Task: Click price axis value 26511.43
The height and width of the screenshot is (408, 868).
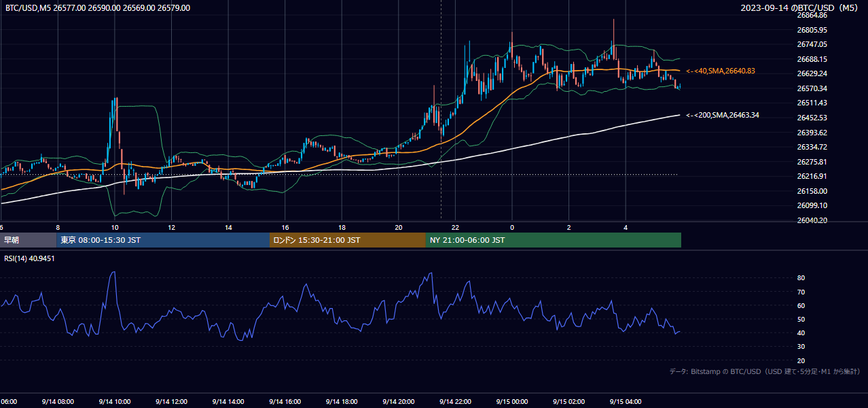Action: point(812,103)
